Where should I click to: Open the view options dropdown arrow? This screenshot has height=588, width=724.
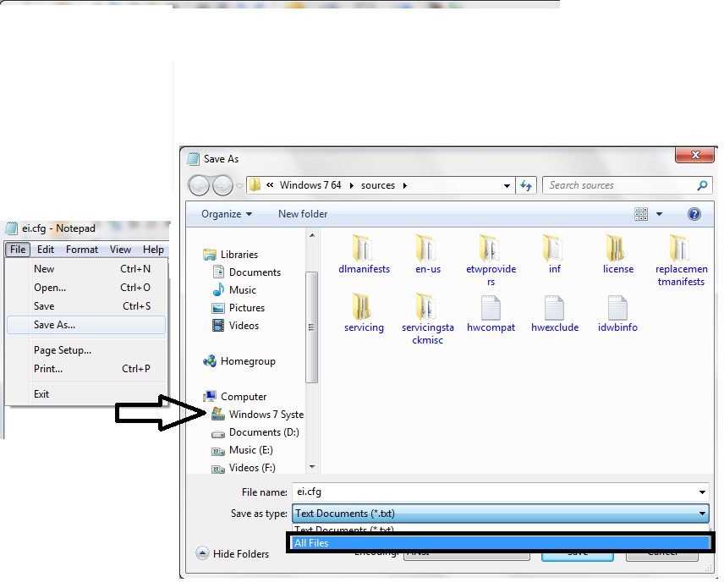[x=660, y=214]
